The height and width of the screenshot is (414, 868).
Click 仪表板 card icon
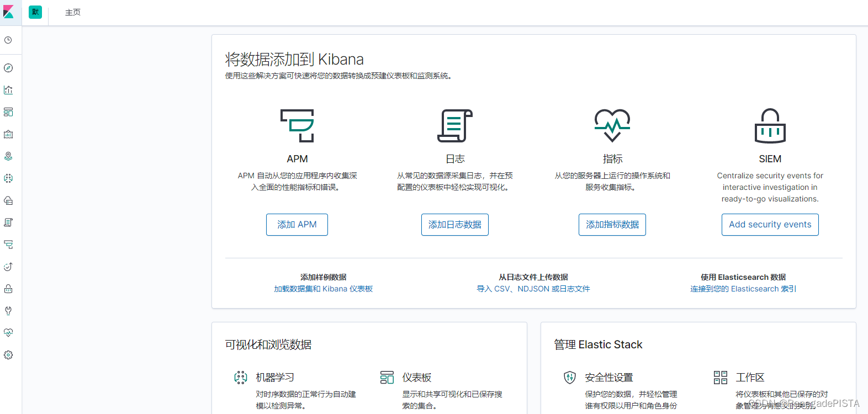(387, 378)
